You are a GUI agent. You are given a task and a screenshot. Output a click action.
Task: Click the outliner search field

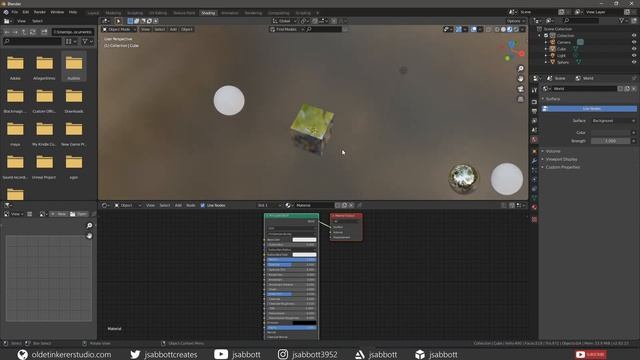click(581, 20)
